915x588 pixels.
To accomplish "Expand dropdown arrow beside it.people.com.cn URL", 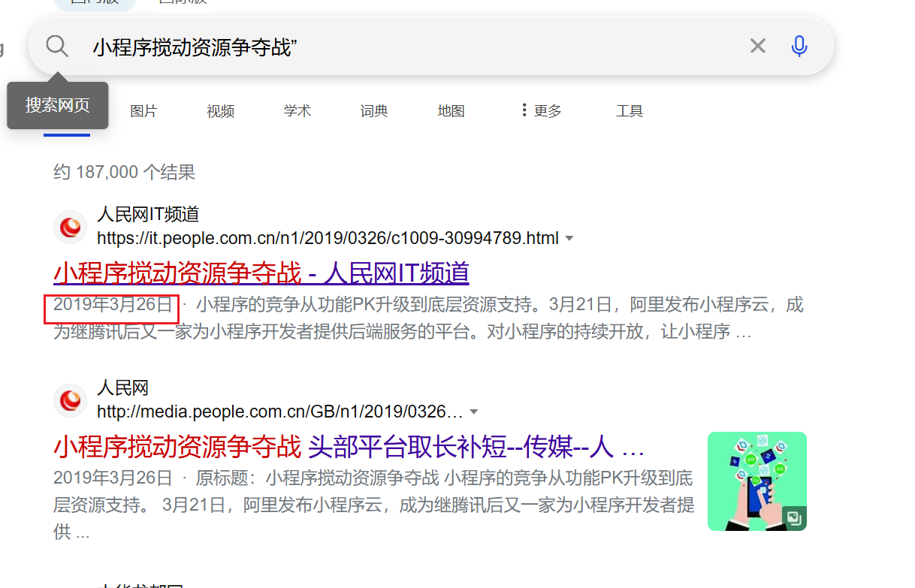I will [569, 239].
